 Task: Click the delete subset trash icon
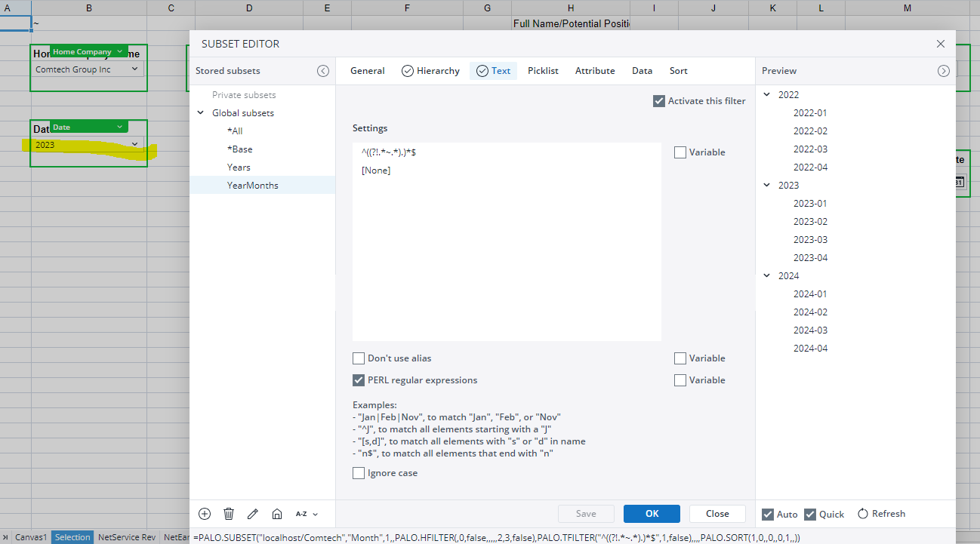click(229, 514)
